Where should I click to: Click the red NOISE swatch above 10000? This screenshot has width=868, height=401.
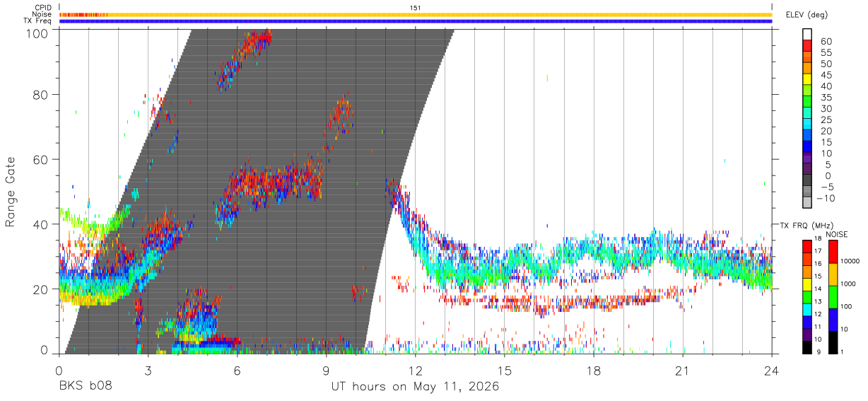click(x=832, y=252)
